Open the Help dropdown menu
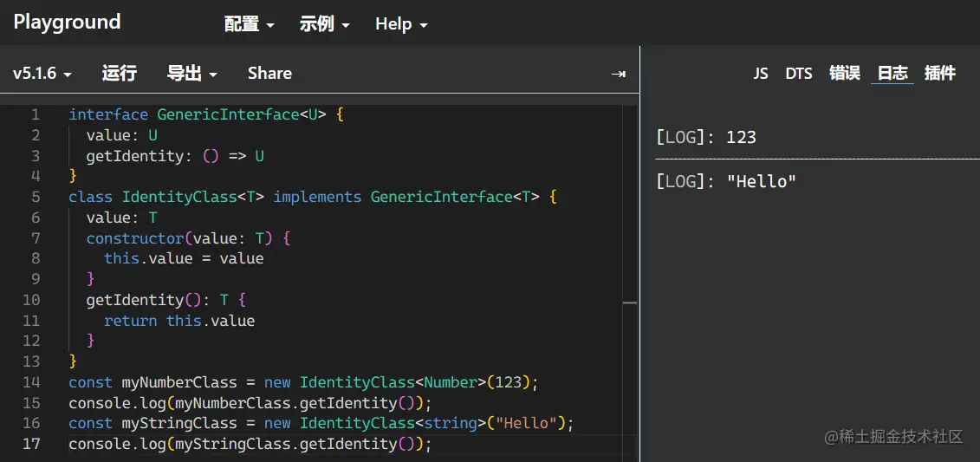Screen dimensions: 980x462 [401, 24]
